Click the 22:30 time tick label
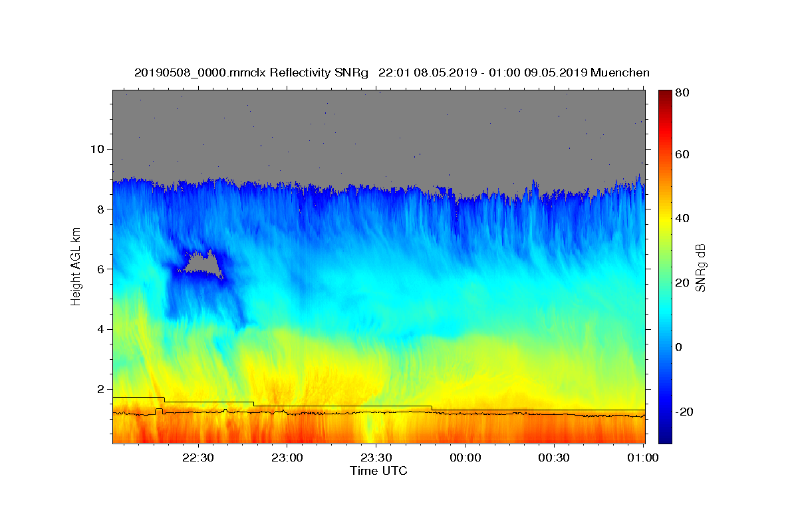 click(198, 458)
